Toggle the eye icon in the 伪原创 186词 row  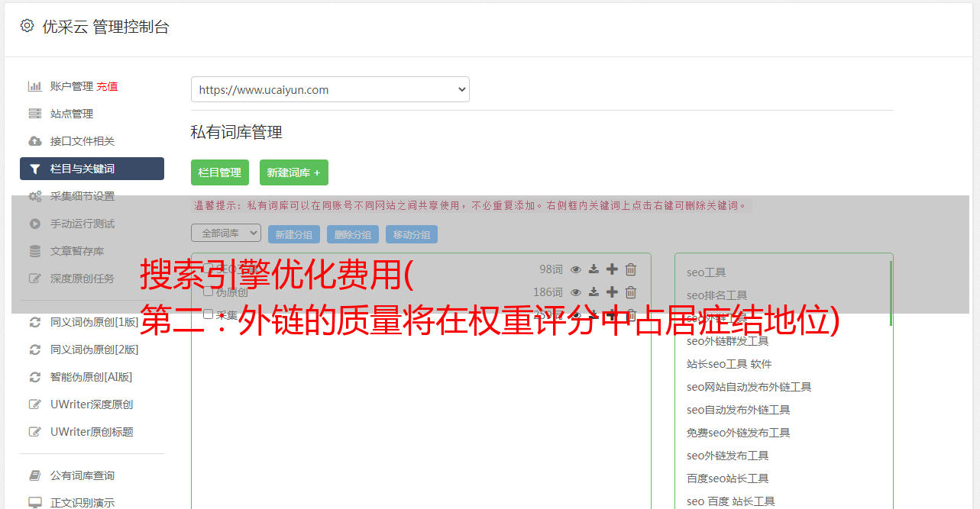coord(576,292)
